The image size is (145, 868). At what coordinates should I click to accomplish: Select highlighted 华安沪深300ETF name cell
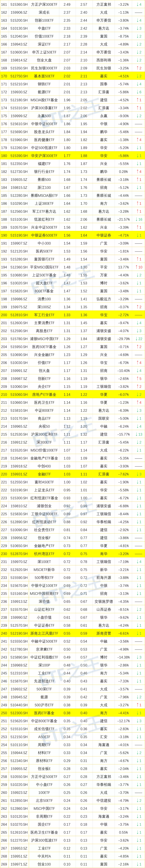point(44,156)
